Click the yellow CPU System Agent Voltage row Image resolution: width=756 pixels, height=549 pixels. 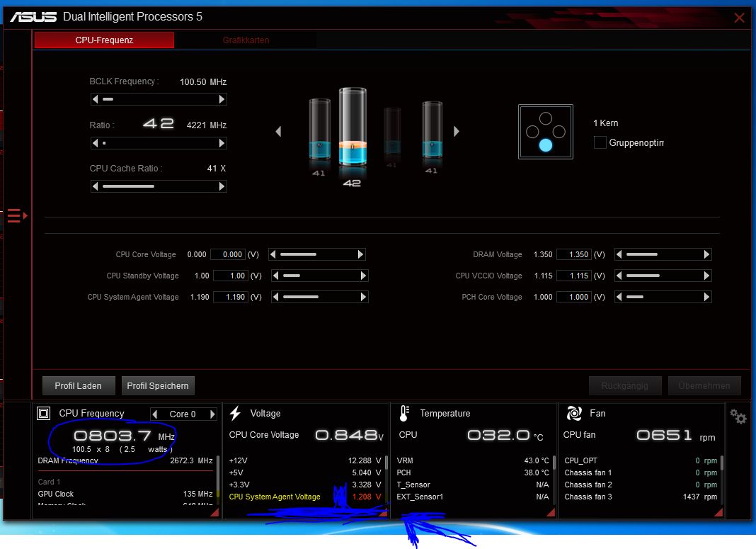tap(304, 497)
